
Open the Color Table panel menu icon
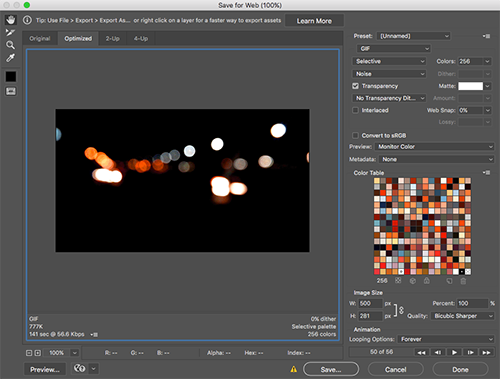(x=487, y=173)
